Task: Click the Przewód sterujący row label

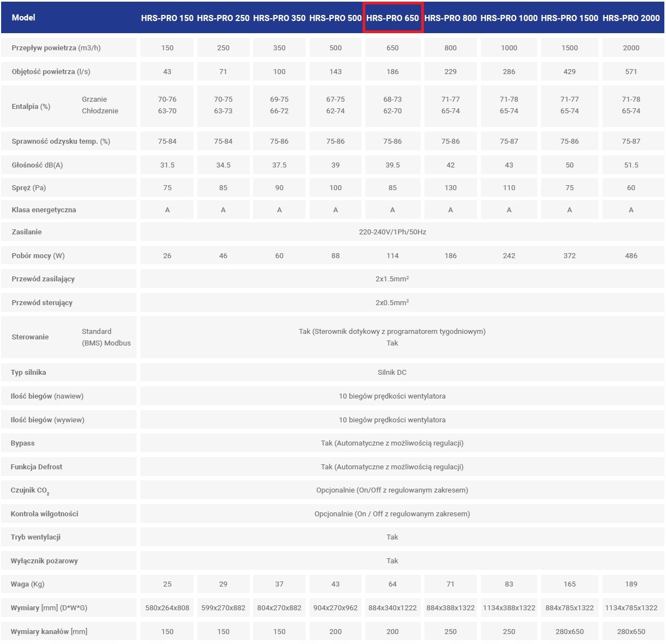Action: tap(42, 303)
